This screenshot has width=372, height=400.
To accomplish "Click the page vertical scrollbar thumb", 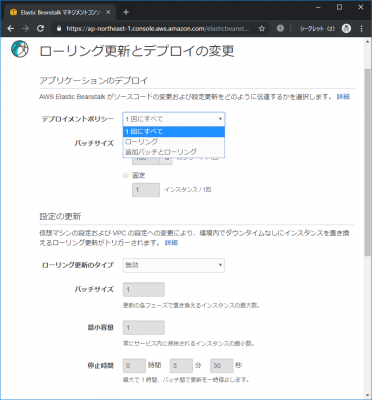I will (368, 163).
